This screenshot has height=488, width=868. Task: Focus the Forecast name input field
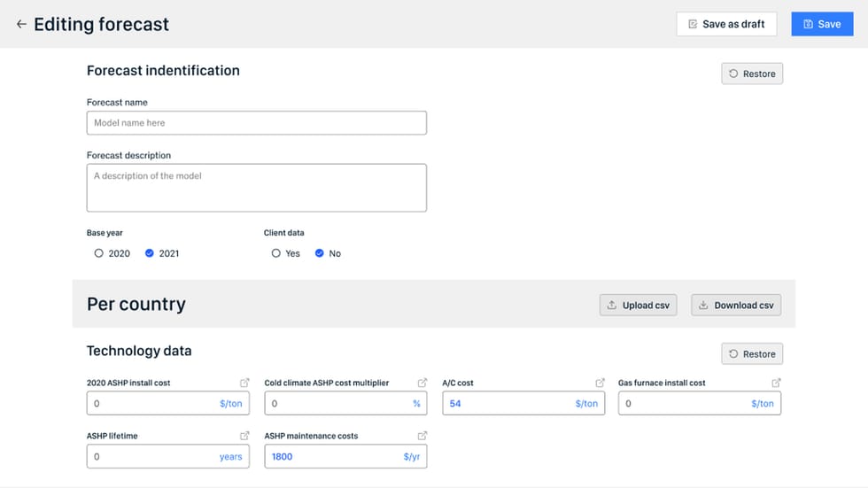click(x=256, y=123)
